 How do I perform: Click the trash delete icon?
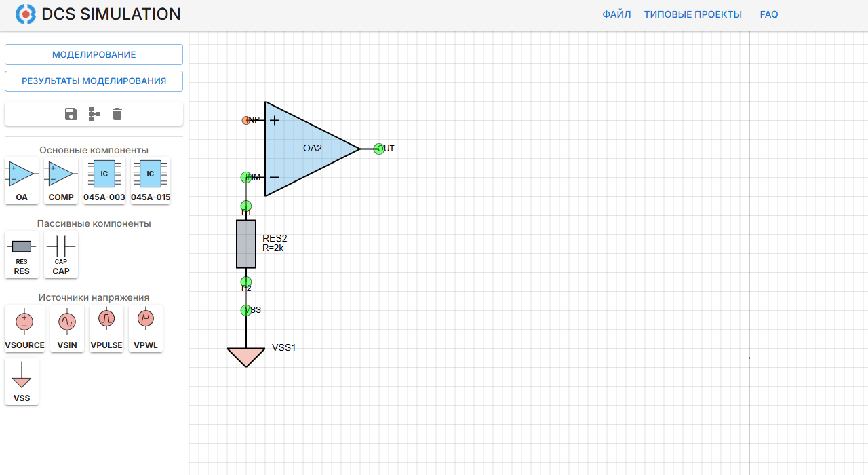click(x=117, y=114)
